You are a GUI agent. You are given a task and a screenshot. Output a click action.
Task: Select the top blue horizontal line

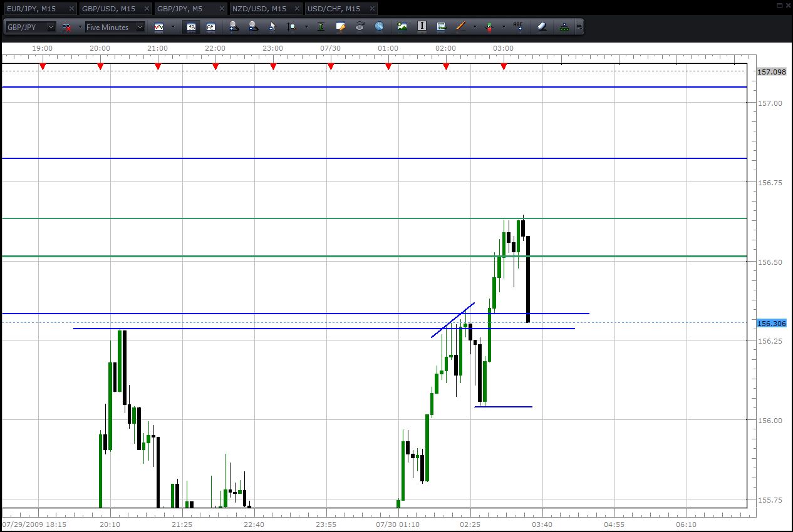(375, 87)
